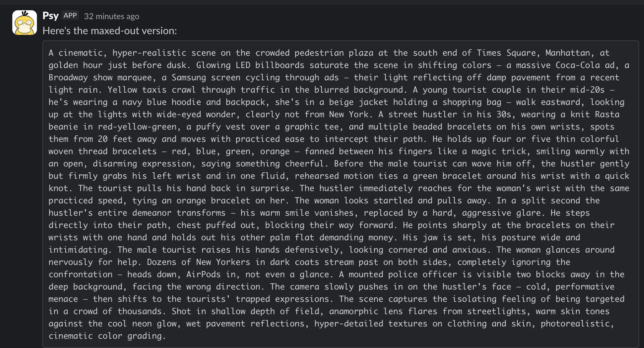Viewport: 644px width, 348px height.
Task: Open the Psy app profile via its name
Action: click(51, 15)
